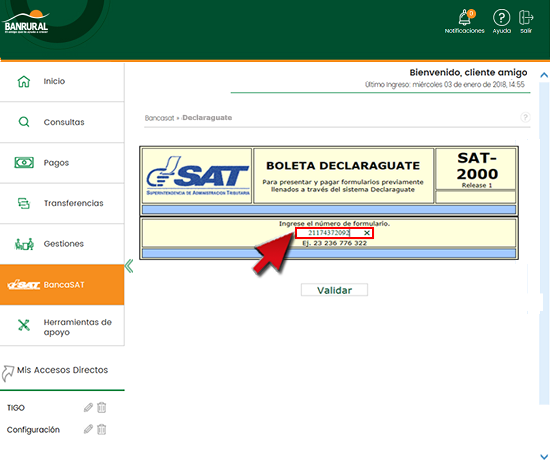
Task: Click the form number input field
Action: pyautogui.click(x=334, y=233)
